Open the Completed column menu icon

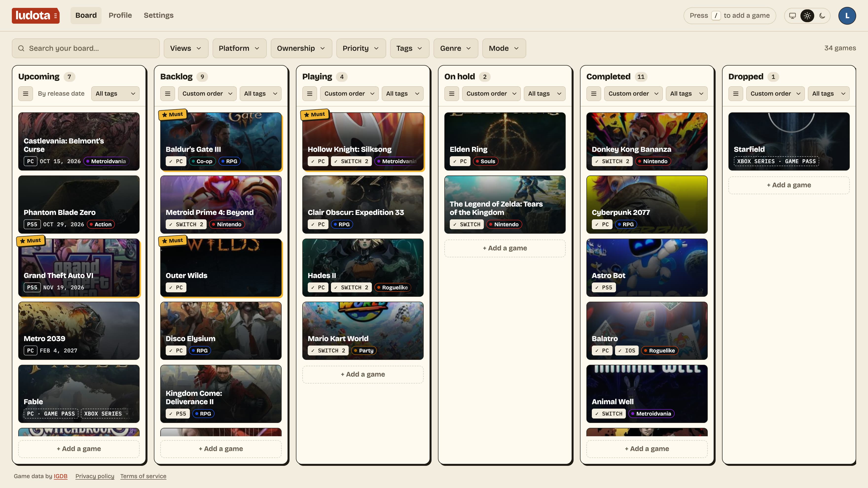coord(594,94)
